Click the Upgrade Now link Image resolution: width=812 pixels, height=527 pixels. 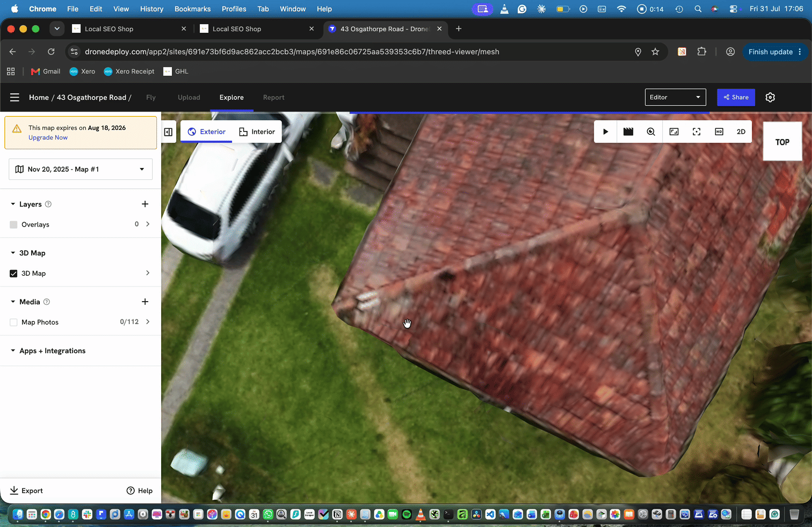pyautogui.click(x=48, y=137)
